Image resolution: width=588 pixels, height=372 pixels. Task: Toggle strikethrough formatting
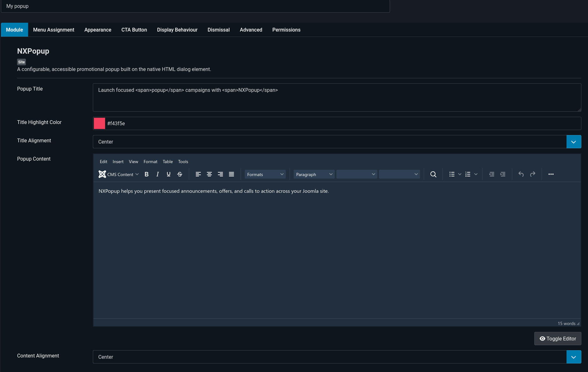[180, 174]
